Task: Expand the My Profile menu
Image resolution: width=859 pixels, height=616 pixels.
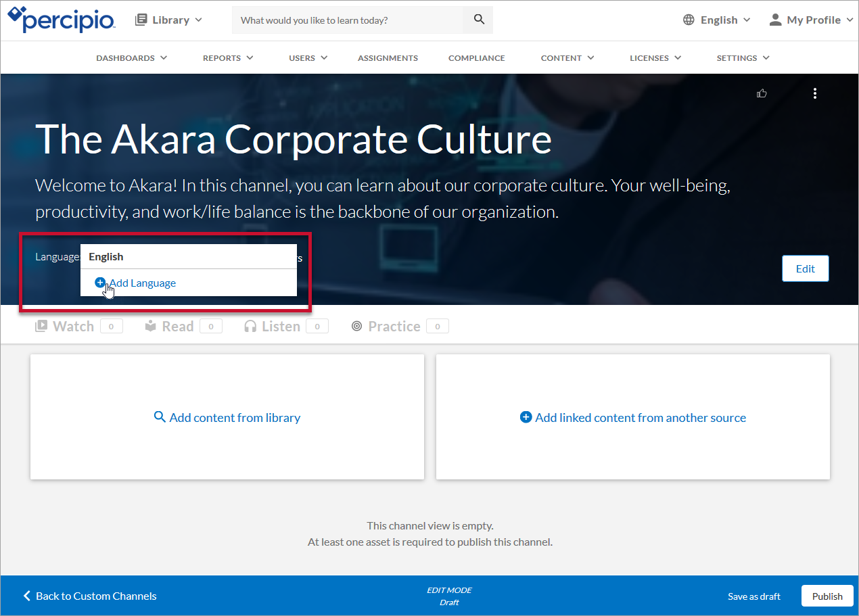Action: tap(811, 20)
